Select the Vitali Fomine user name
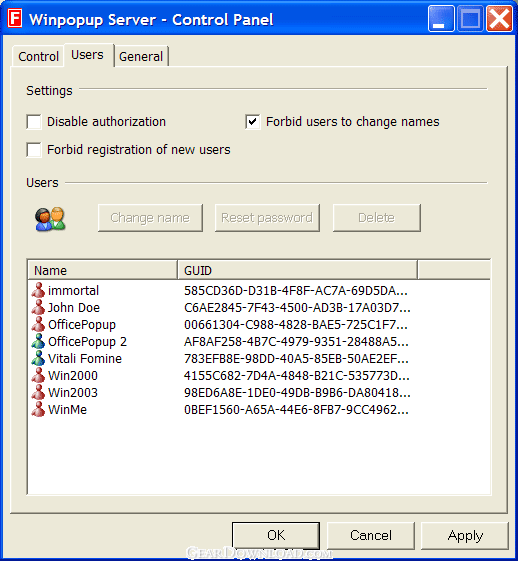Screen dimensions: 518x561 click(x=85, y=358)
